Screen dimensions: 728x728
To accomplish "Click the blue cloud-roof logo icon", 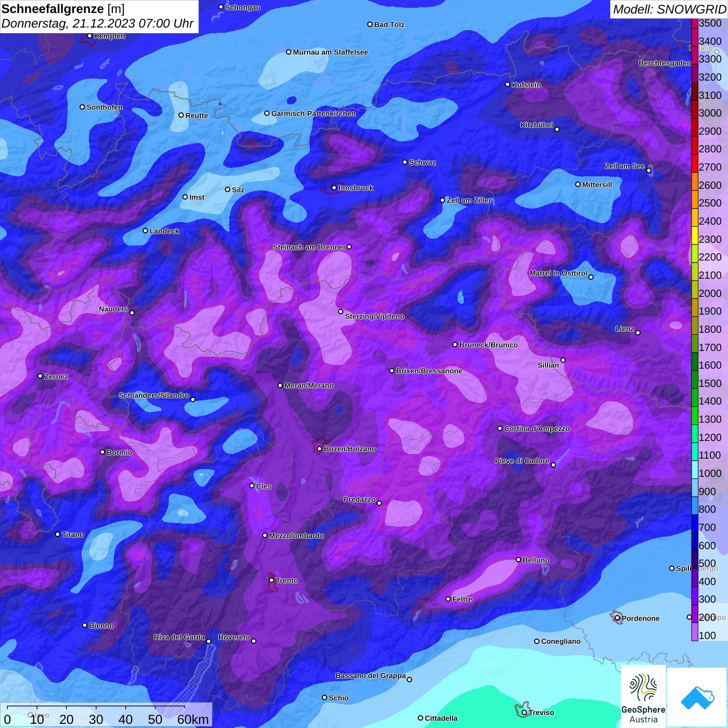I will click(697, 698).
